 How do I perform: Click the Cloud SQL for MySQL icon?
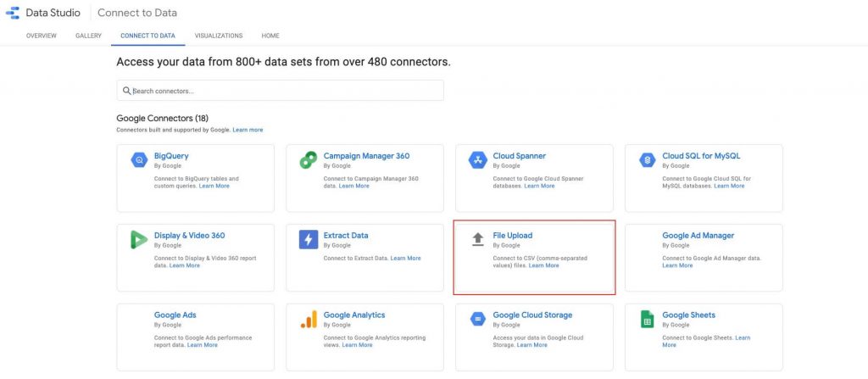click(647, 160)
